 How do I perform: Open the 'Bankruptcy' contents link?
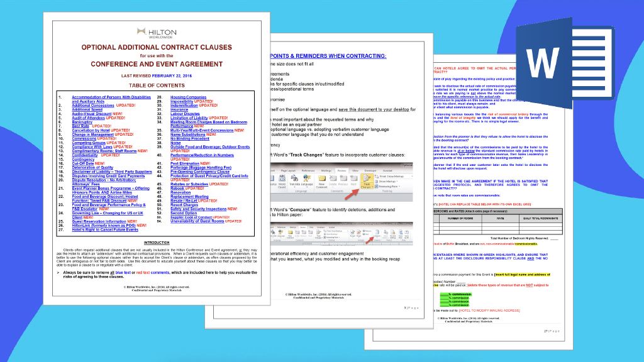pos(82,122)
